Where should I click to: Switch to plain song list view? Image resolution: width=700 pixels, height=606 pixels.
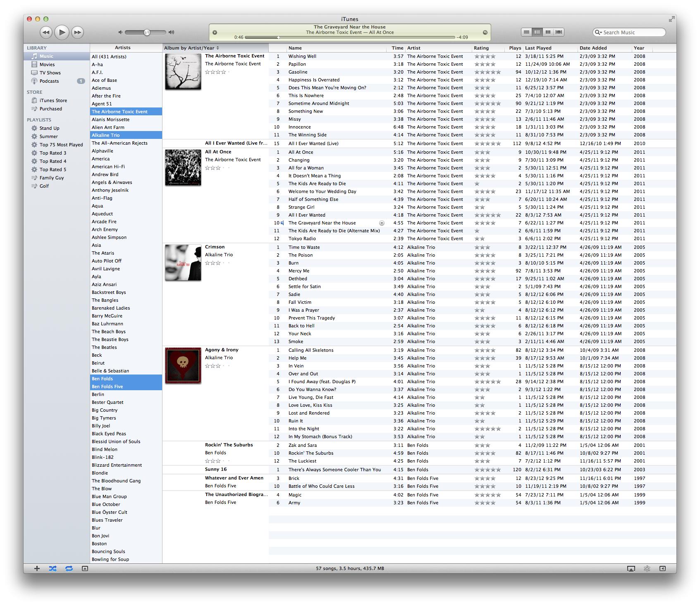pos(526,32)
